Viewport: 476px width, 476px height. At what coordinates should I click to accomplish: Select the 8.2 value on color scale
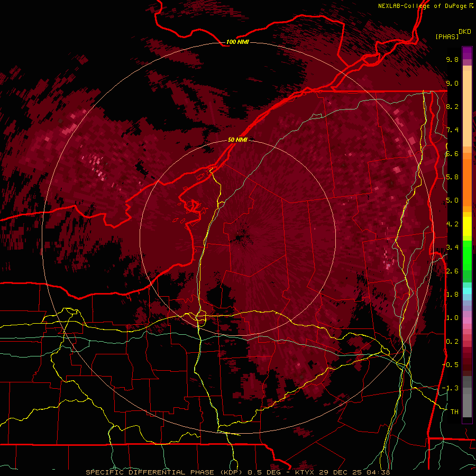coord(452,106)
